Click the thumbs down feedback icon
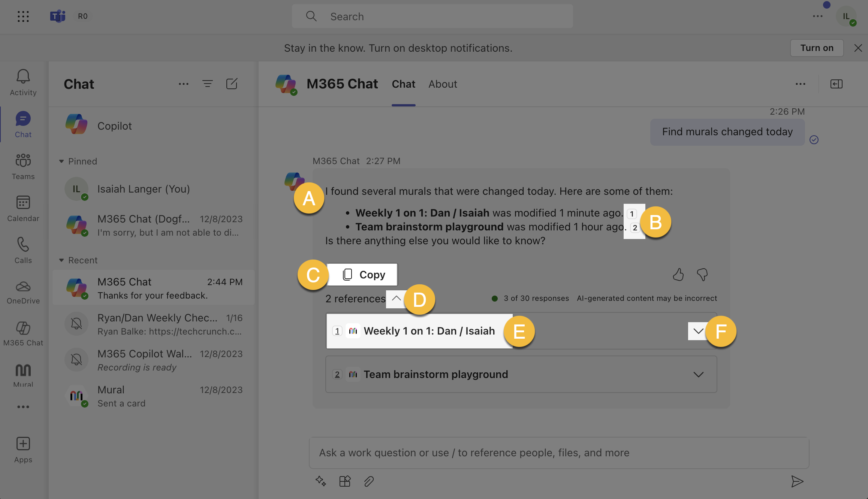 point(702,275)
